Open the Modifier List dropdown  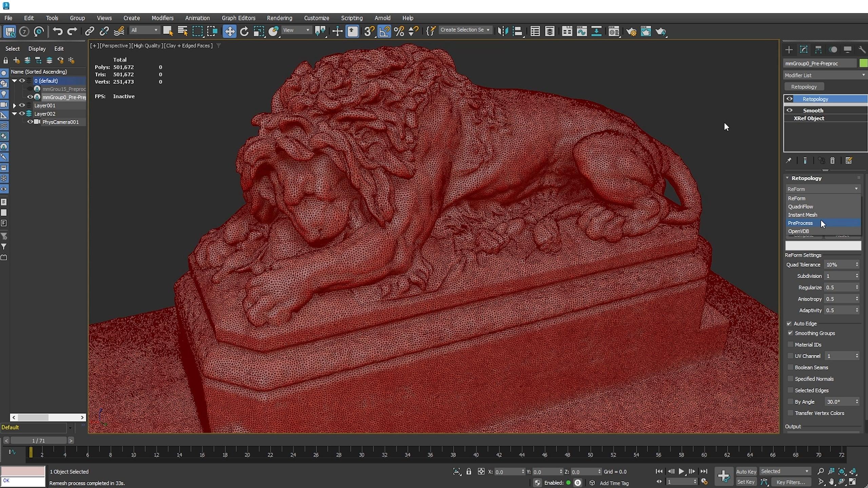pyautogui.click(x=825, y=75)
